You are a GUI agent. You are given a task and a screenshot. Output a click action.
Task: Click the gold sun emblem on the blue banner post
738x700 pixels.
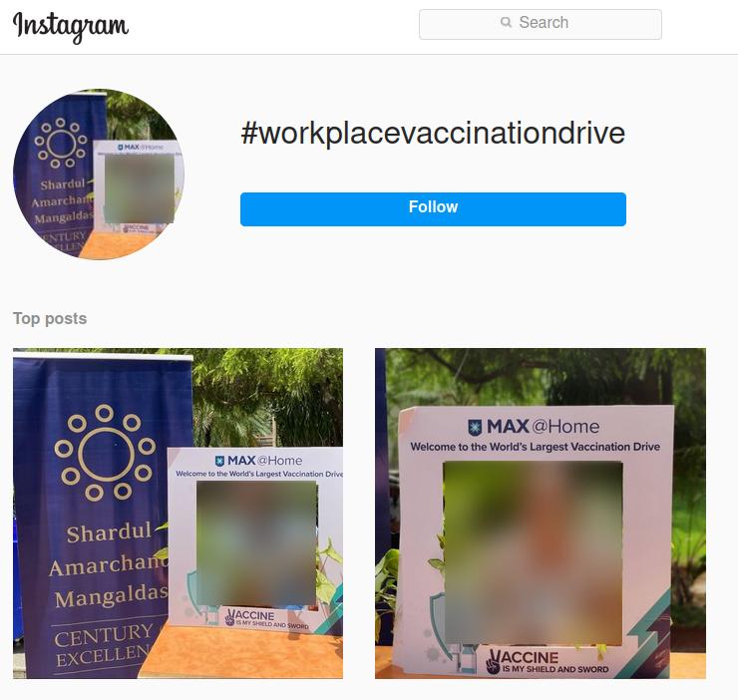click(105, 453)
